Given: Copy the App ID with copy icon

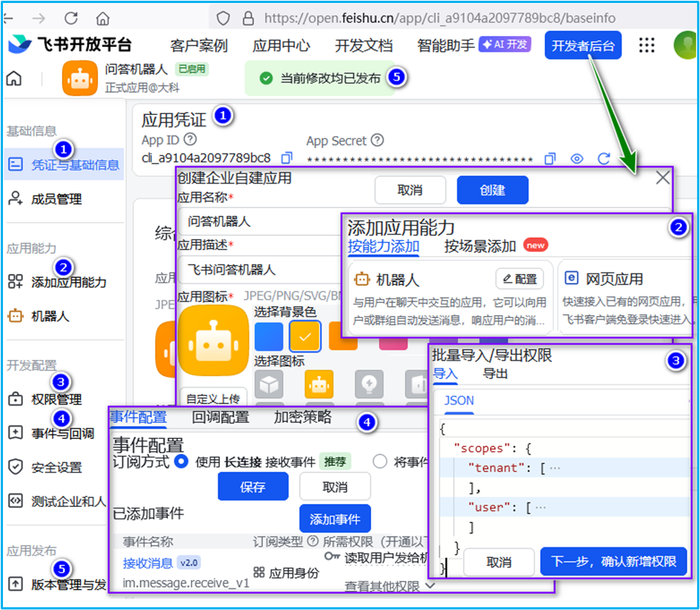Looking at the screenshot, I should coord(287,158).
